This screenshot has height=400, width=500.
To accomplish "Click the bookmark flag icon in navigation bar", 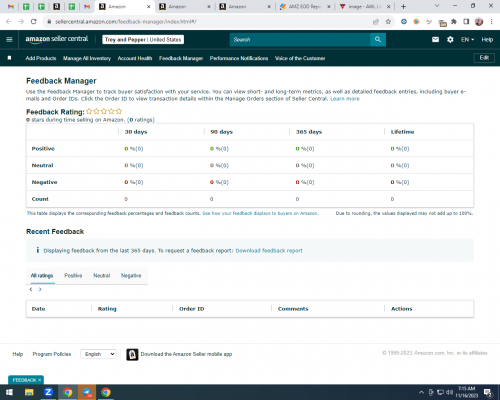I will click(x=9, y=58).
